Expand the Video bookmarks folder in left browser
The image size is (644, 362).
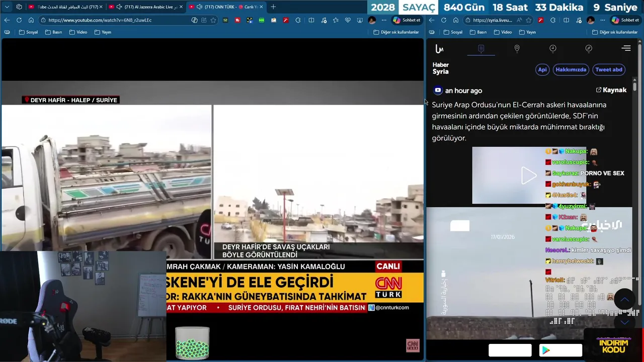point(78,32)
